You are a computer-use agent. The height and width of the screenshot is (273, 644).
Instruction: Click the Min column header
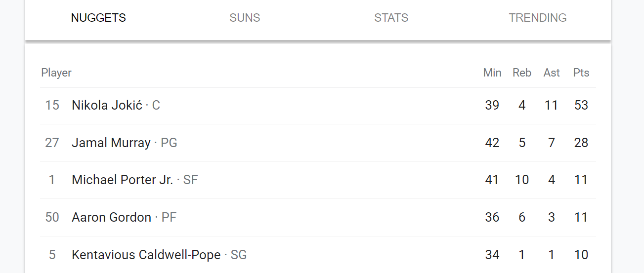pos(492,73)
